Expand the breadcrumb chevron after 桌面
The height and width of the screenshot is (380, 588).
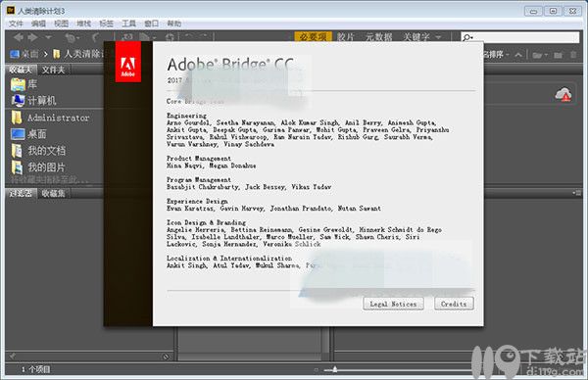(45, 54)
